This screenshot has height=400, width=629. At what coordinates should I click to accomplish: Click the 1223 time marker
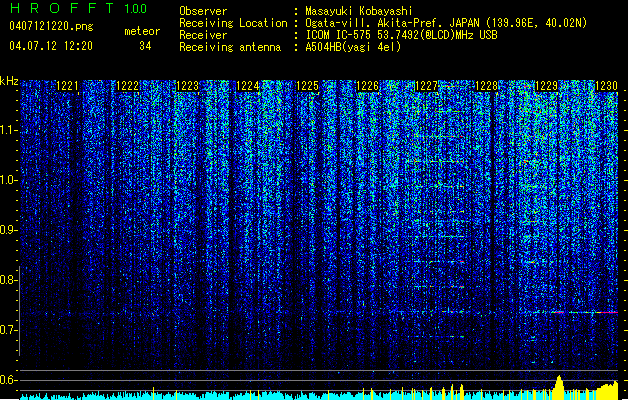tap(187, 86)
